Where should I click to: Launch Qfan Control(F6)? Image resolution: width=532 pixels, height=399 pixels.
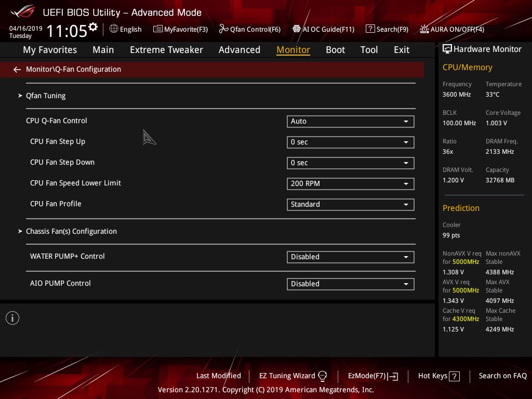(250, 29)
